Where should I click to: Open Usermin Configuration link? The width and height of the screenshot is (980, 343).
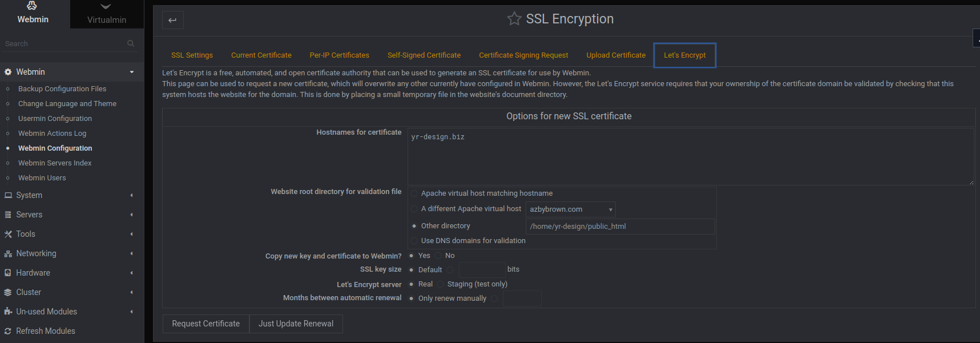click(x=55, y=119)
